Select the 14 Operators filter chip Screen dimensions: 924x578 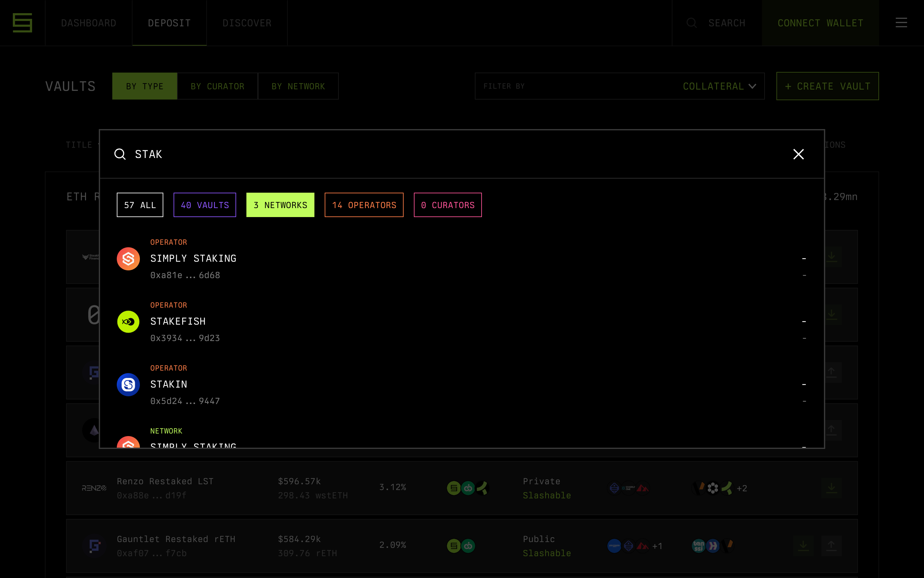(x=364, y=205)
